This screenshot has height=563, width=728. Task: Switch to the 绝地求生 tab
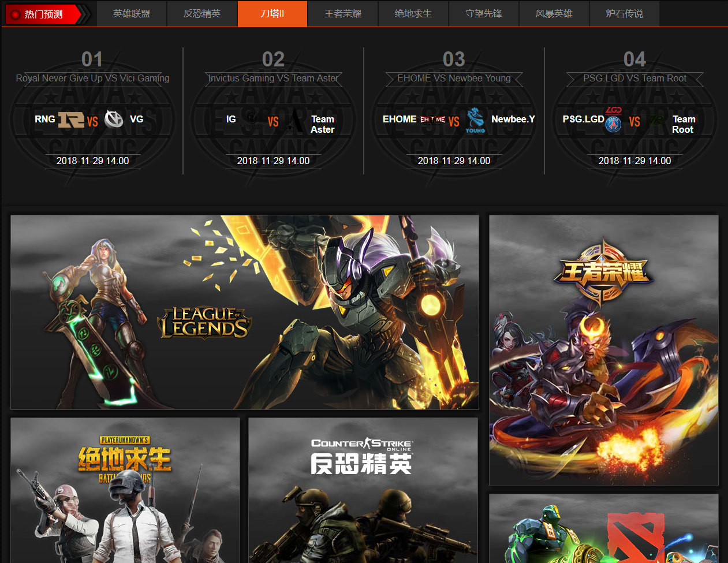pos(413,14)
